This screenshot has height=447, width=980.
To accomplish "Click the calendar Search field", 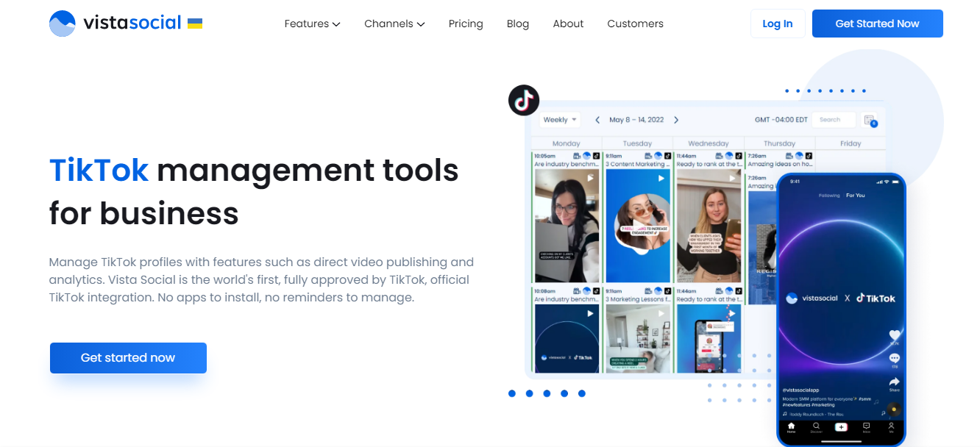I will (835, 120).
